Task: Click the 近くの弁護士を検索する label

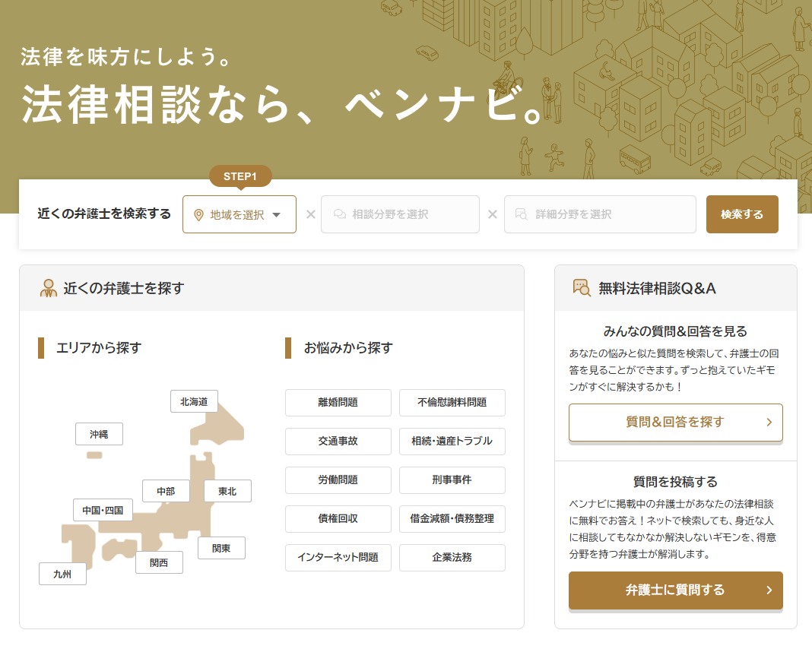Action: pos(104,214)
